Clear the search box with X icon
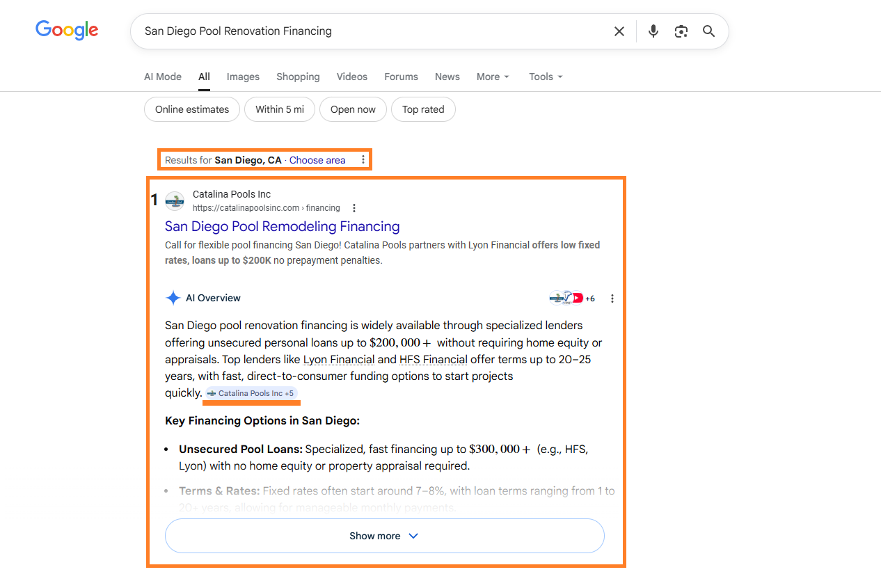This screenshot has width=881, height=588. tap(619, 31)
